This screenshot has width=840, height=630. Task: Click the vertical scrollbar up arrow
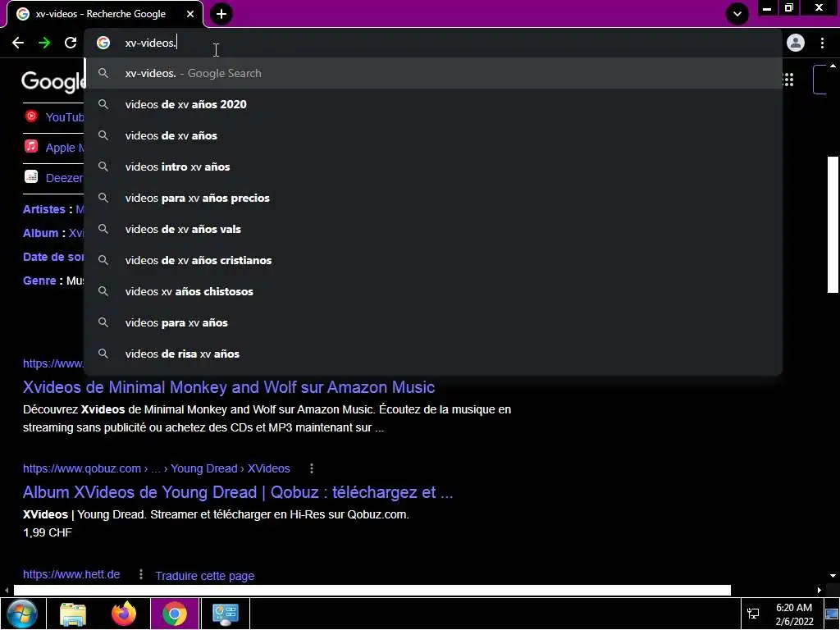coord(833,66)
